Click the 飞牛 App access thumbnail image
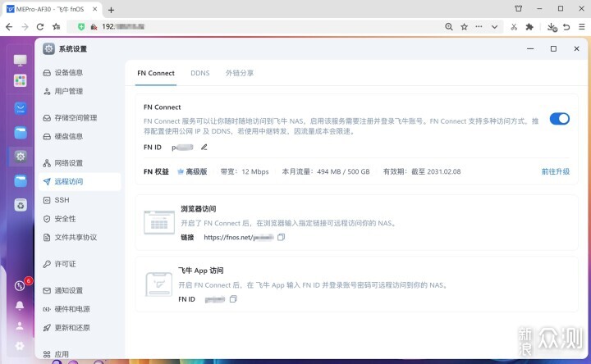Screen dimensions: 591x364 tap(159, 284)
